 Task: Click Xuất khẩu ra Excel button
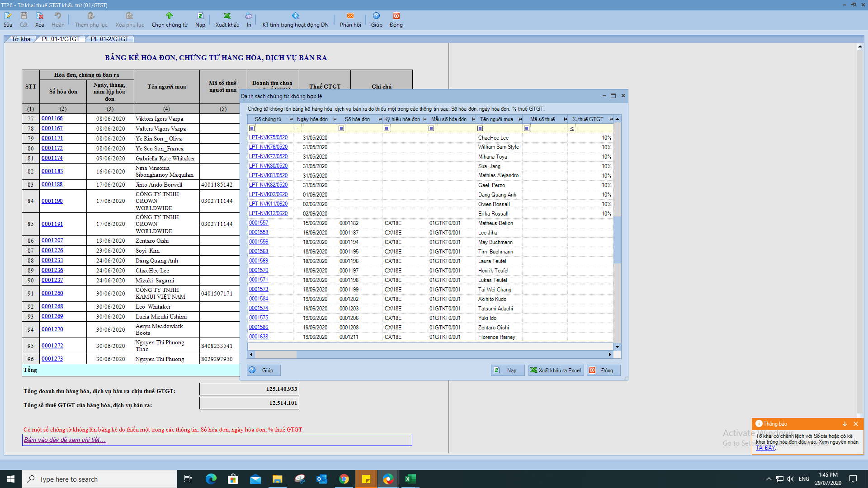pyautogui.click(x=556, y=370)
